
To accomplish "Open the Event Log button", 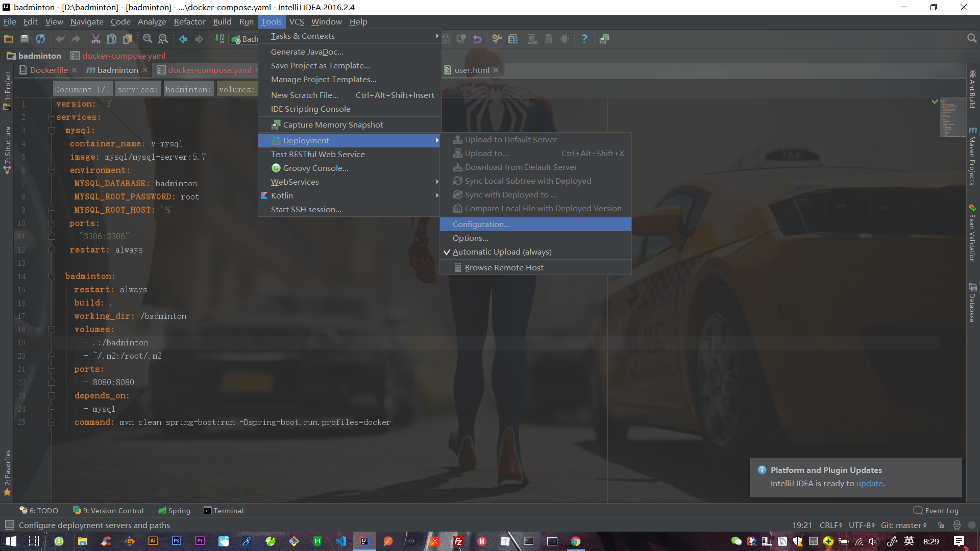I will (x=936, y=511).
